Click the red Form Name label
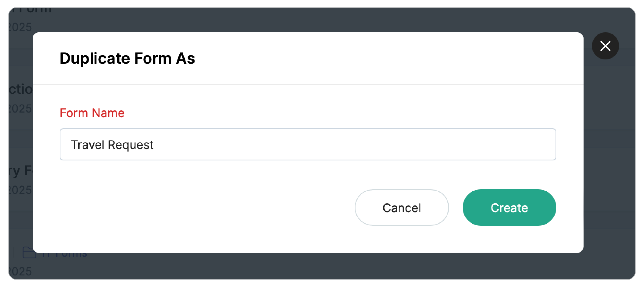 pyautogui.click(x=92, y=113)
